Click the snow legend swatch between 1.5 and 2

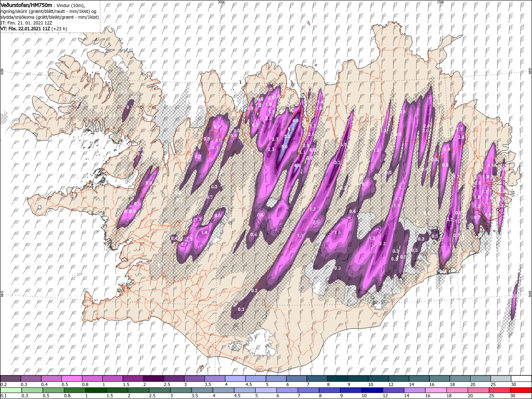[x=133, y=379]
